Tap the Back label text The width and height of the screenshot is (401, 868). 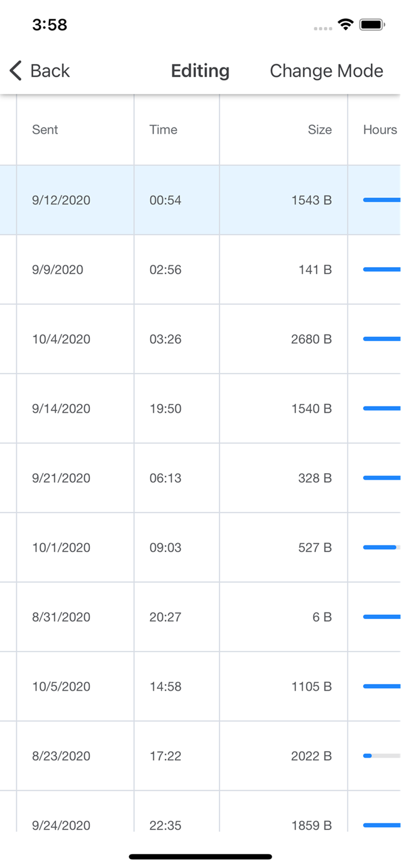click(x=50, y=71)
